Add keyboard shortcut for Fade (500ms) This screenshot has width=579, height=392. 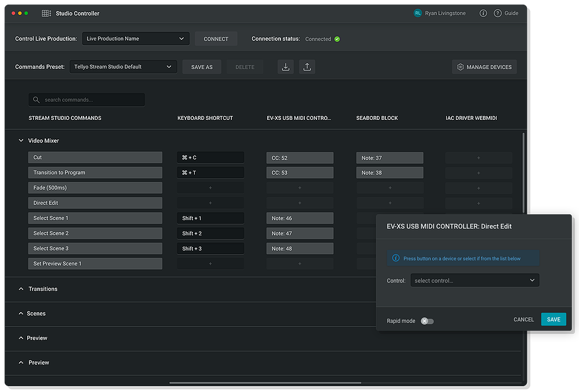tap(210, 188)
